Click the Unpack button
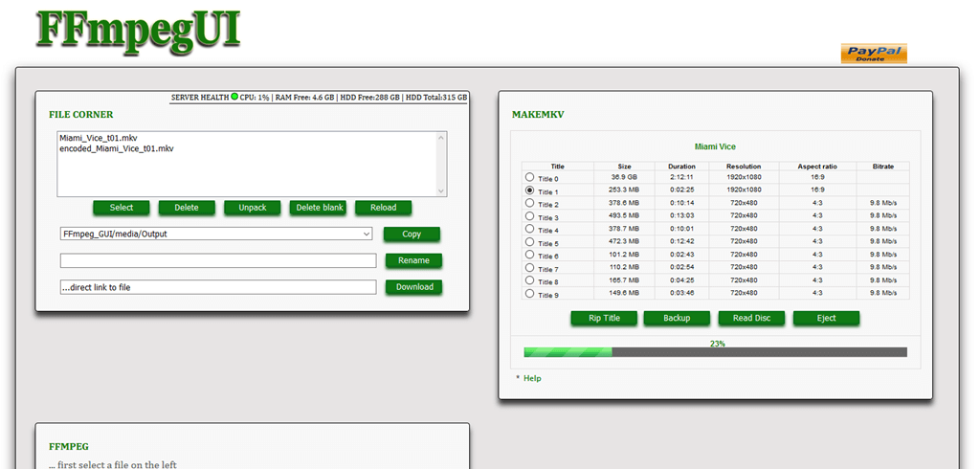Screen dimensions: 980x469 point(253,208)
